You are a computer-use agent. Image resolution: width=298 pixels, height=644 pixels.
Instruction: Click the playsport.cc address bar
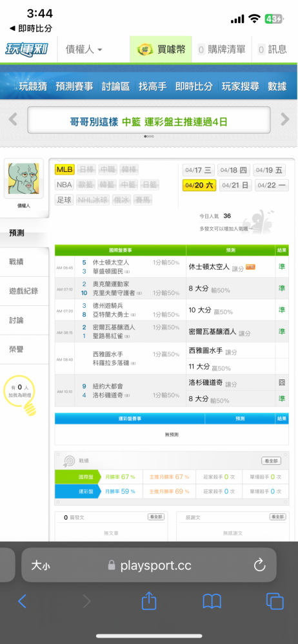click(149, 565)
